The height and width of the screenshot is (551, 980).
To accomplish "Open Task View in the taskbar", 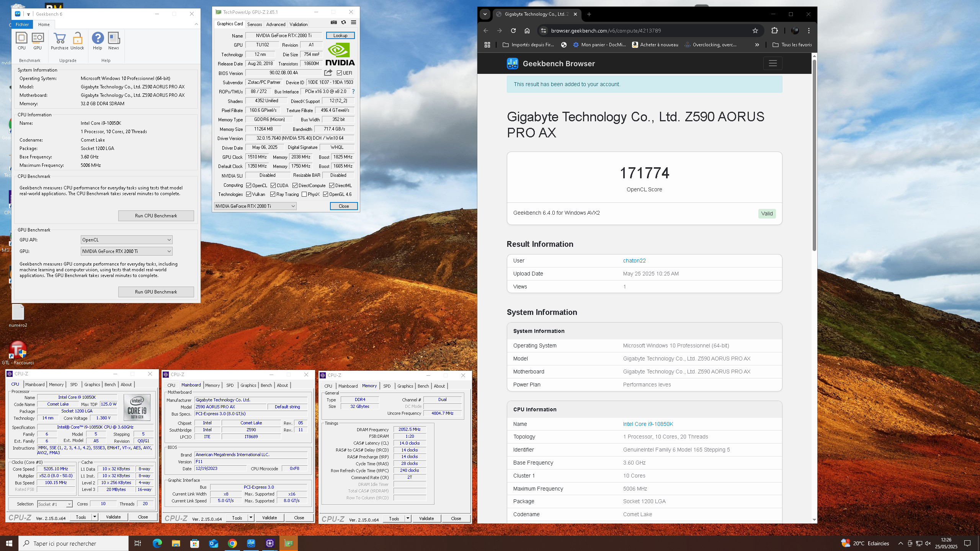I will click(x=138, y=543).
